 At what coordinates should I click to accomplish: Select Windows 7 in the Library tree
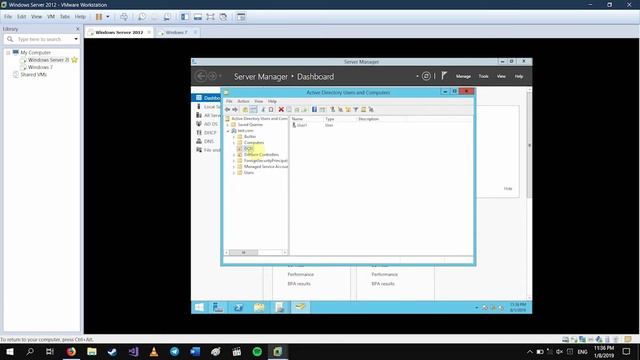tap(40, 67)
